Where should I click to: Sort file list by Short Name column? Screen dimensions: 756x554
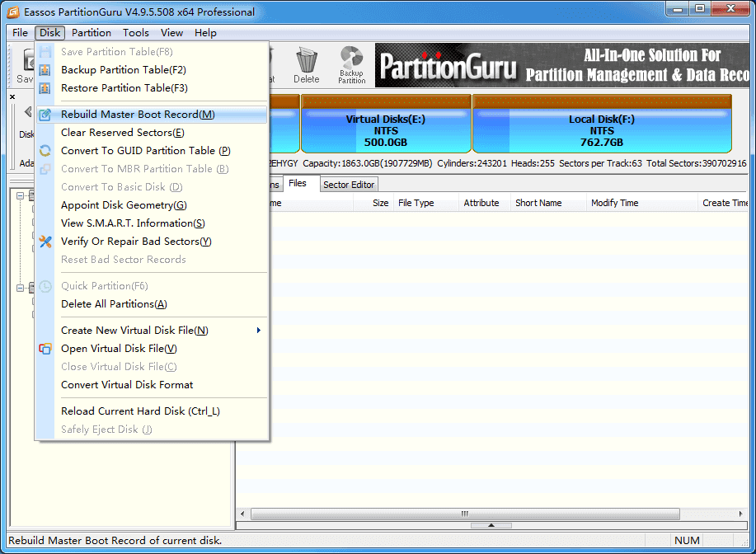pos(548,203)
